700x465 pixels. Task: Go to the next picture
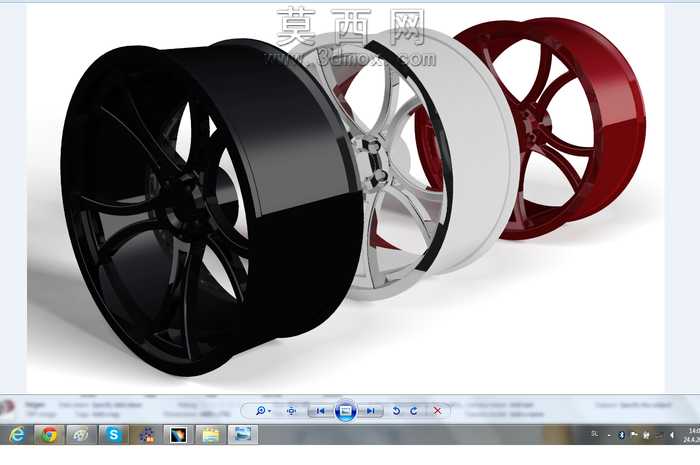pos(371,411)
